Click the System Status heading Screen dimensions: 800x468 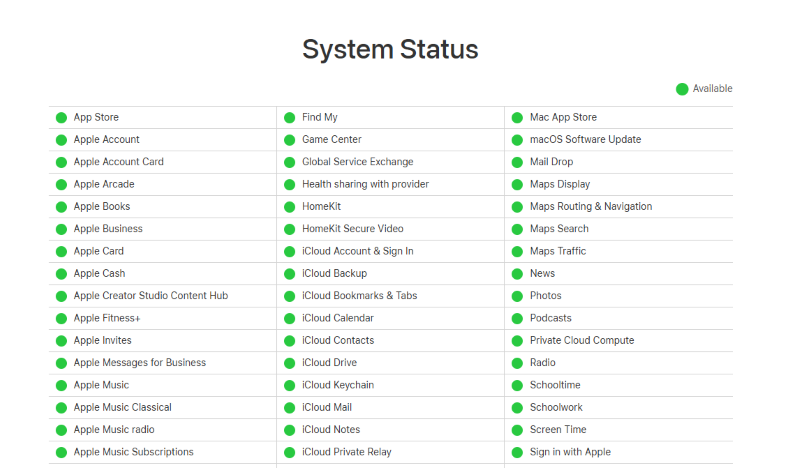click(x=390, y=50)
